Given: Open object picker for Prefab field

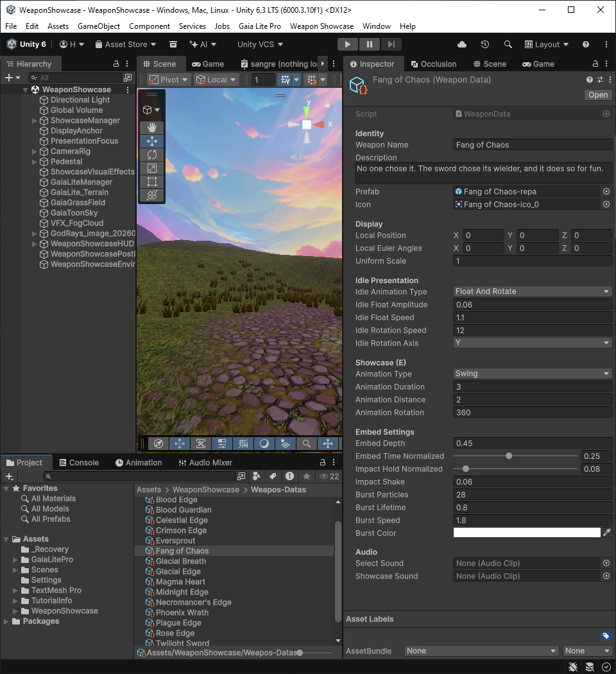Looking at the screenshot, I should [606, 191].
